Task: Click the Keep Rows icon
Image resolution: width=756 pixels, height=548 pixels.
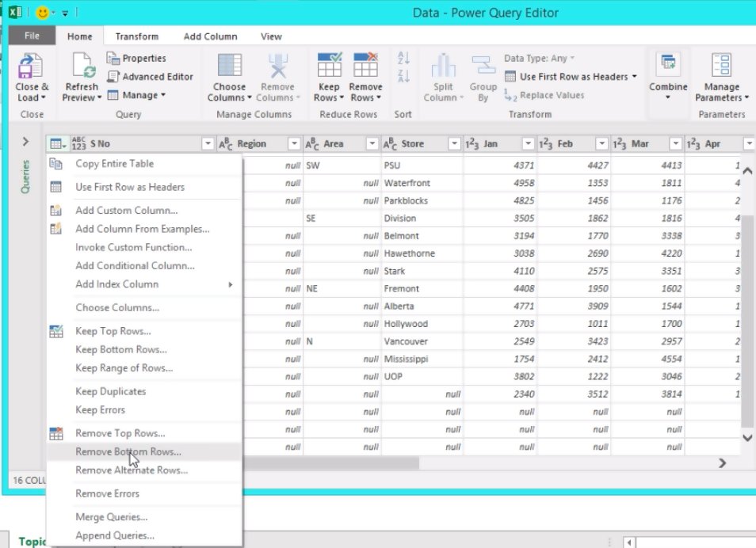Action: point(330,65)
